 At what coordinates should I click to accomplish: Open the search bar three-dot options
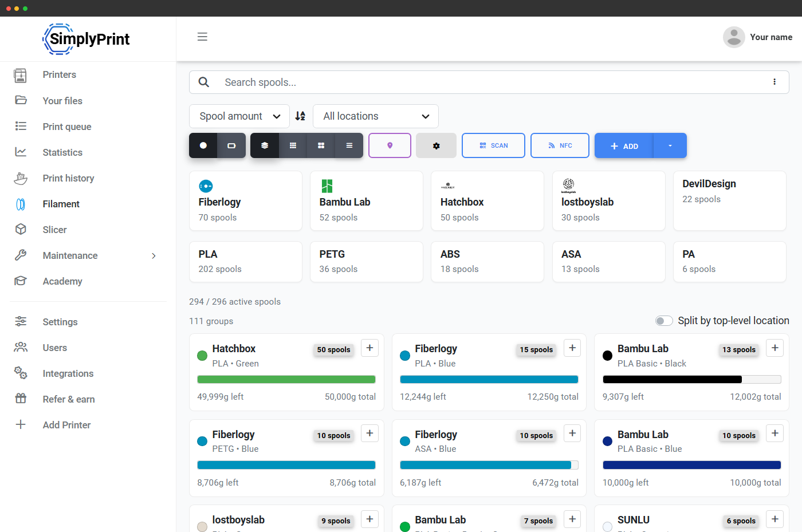(x=775, y=82)
